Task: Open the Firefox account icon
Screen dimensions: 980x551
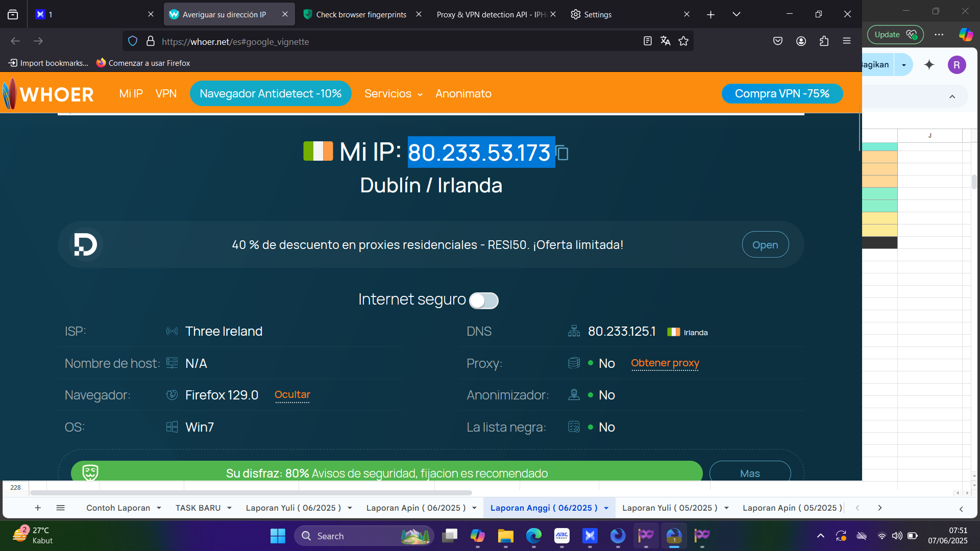Action: [x=801, y=41]
